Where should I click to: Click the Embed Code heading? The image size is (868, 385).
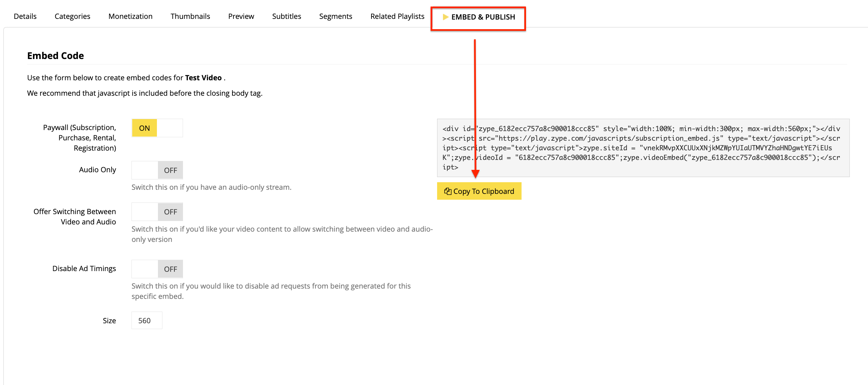[56, 56]
